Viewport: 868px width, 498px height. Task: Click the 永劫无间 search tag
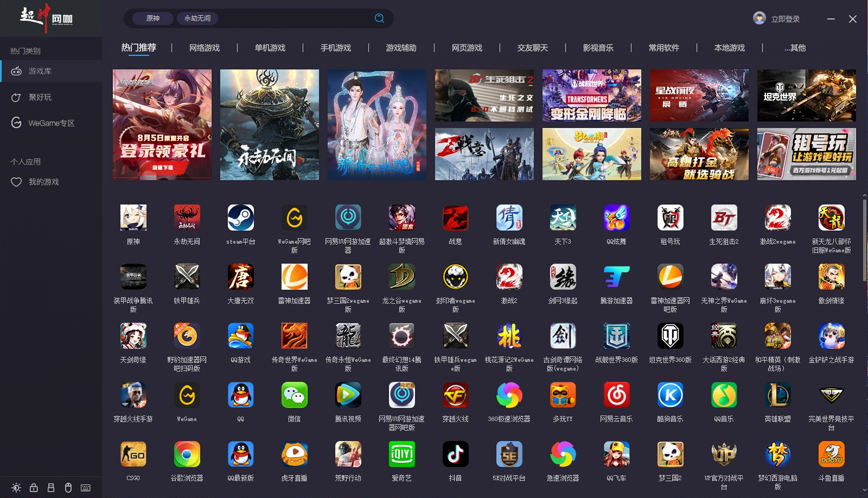pos(197,18)
